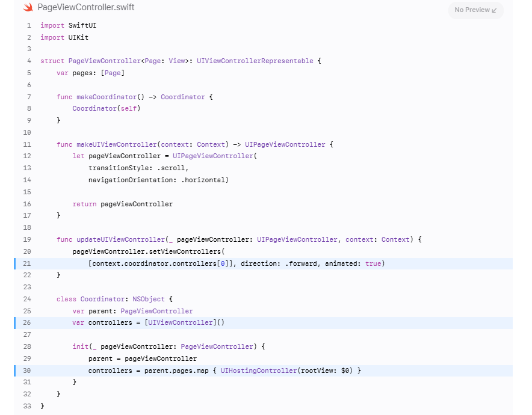Click 'animated: true' on line 21
532x415 pixels.
tap(353, 263)
